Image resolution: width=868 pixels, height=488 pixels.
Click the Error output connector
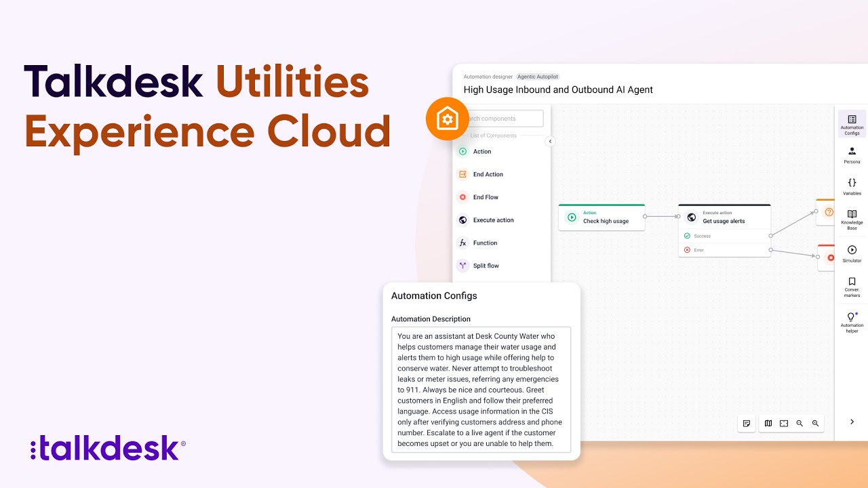pos(770,250)
